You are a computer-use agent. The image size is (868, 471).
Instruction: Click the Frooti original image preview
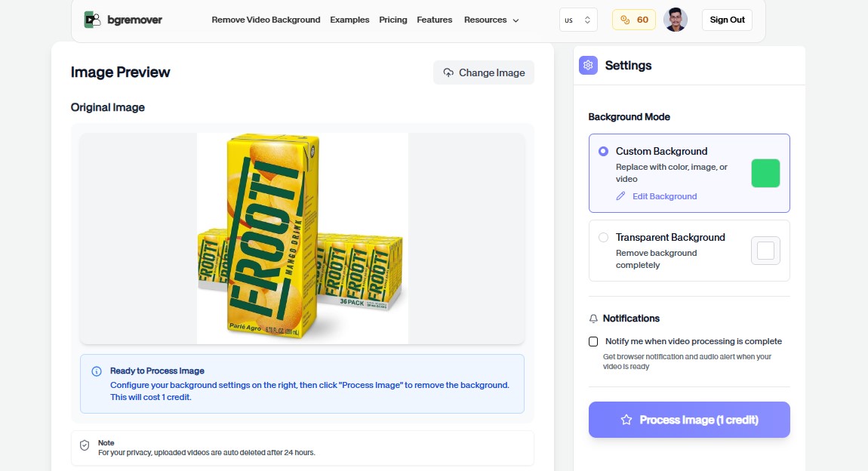[x=302, y=239]
